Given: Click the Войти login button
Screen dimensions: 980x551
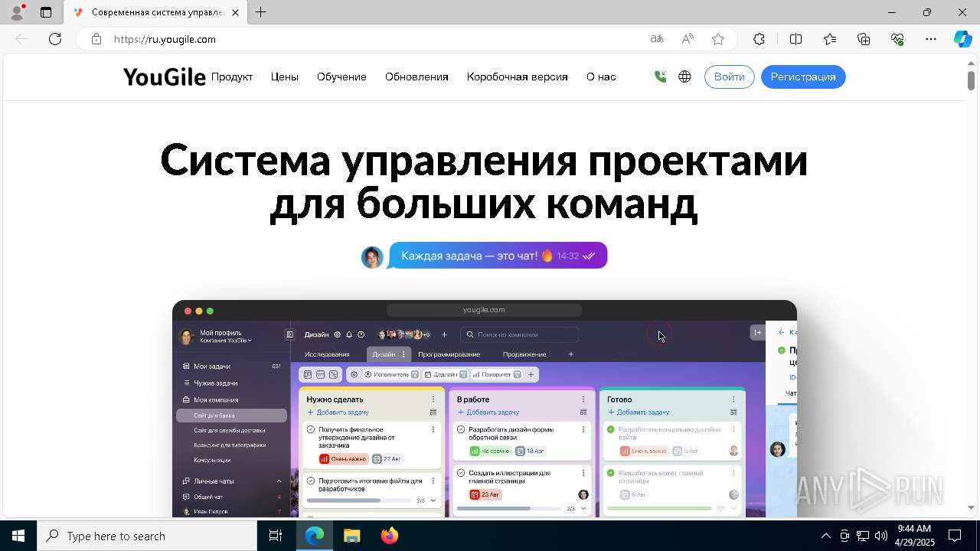Looking at the screenshot, I should 730,77.
